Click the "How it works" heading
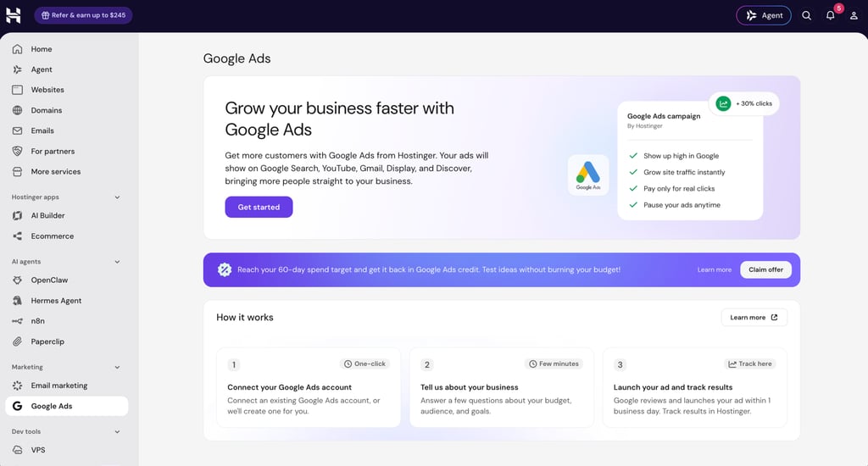This screenshot has height=466, width=868. (245, 317)
